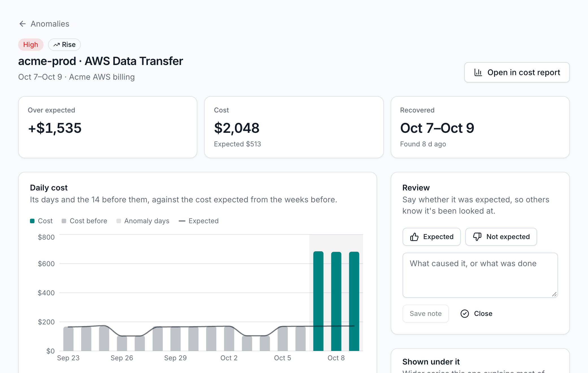Click the $800 axis label
588x373 pixels.
pos(46,237)
